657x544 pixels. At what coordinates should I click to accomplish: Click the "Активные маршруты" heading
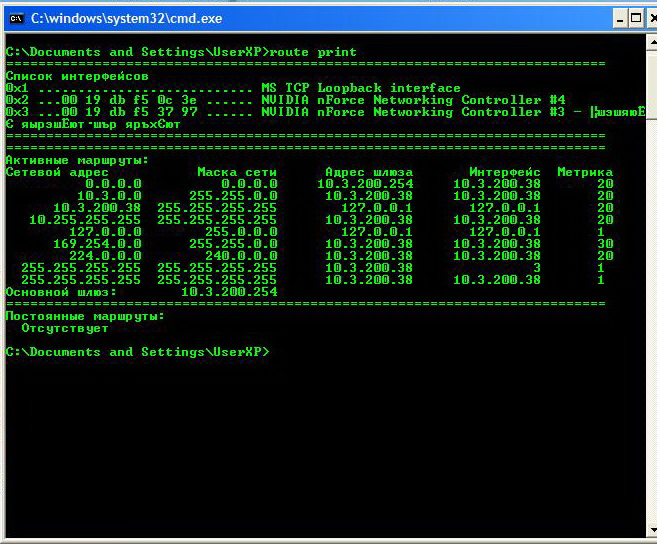click(x=76, y=160)
